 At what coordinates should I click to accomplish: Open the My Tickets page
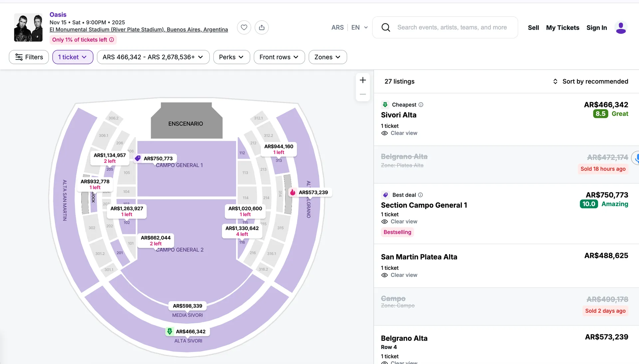[x=562, y=28]
